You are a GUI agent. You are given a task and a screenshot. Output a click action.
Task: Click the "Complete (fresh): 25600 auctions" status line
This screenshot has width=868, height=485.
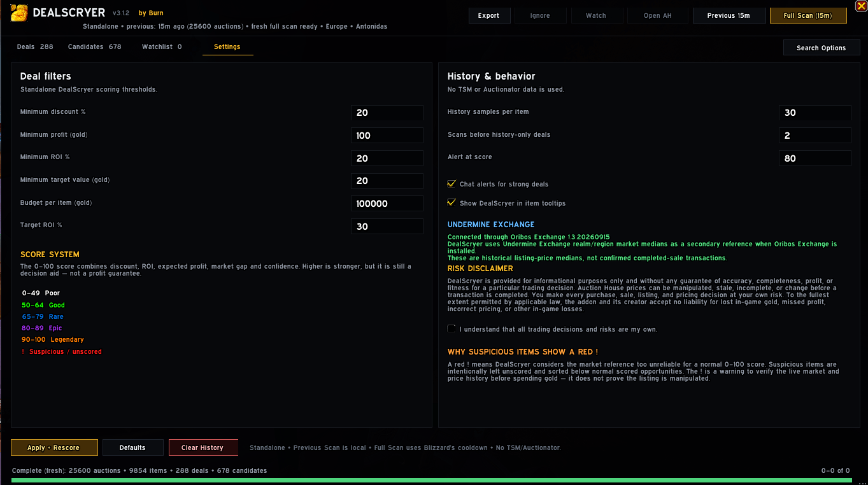click(139, 471)
